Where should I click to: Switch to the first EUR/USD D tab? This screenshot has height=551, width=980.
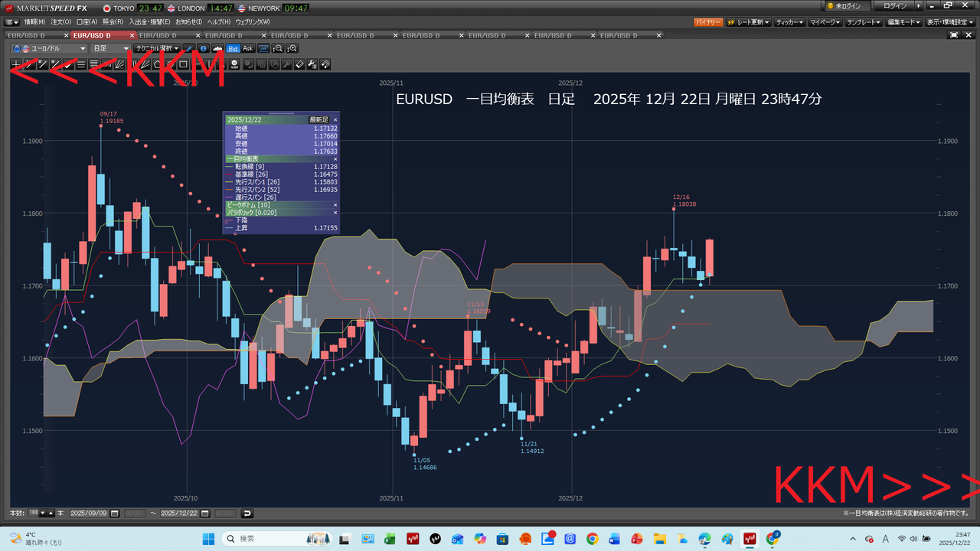(x=26, y=35)
